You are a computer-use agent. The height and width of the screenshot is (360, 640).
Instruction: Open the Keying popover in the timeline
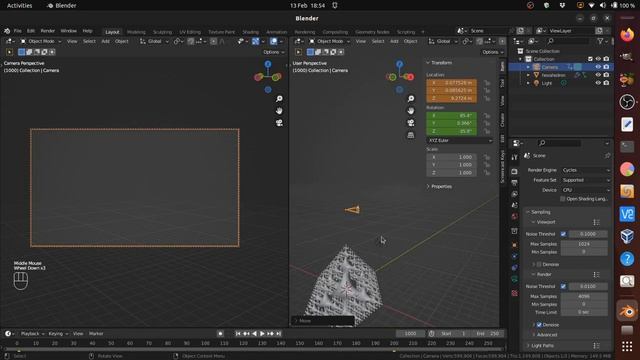58,334
